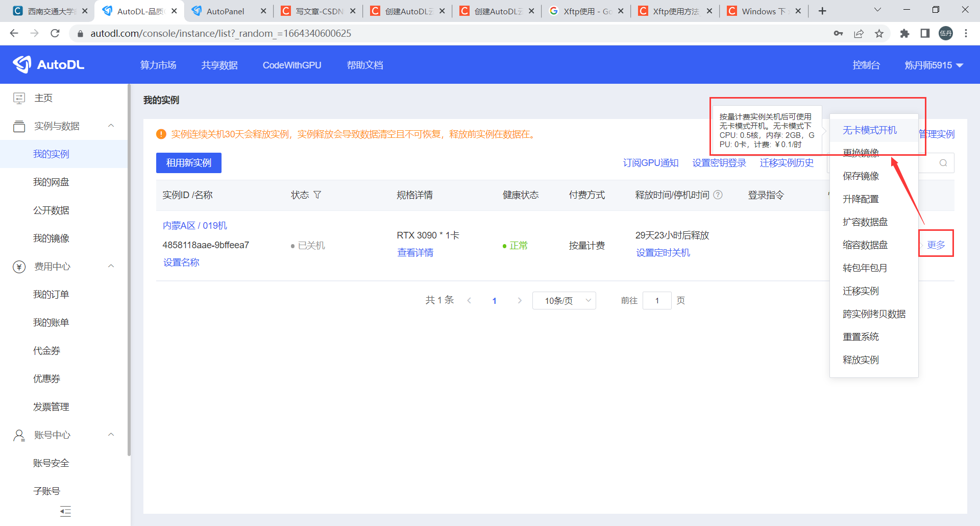Reload the page with the refresh icon
Image resolution: width=980 pixels, height=526 pixels.
[55, 33]
